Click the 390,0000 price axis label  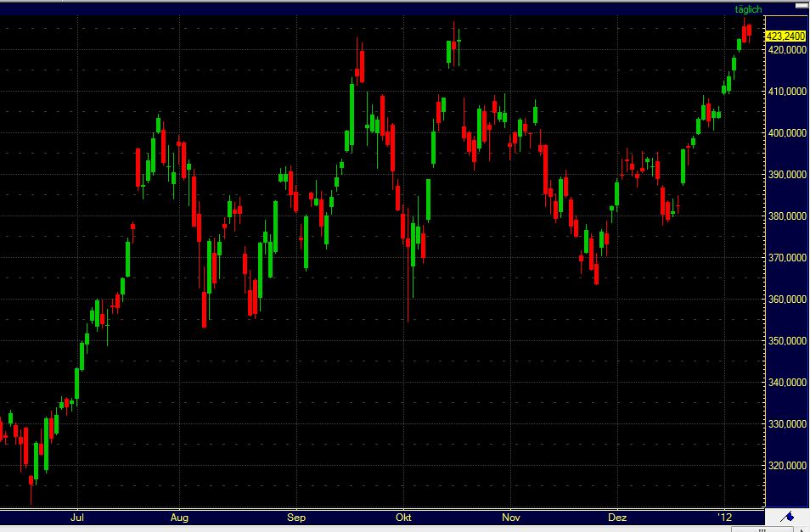(x=787, y=175)
